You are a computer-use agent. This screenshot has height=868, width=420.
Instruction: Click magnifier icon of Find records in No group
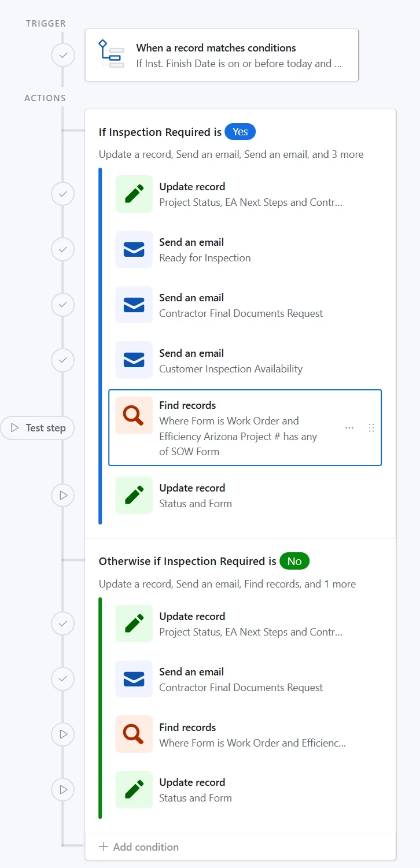[x=134, y=735]
